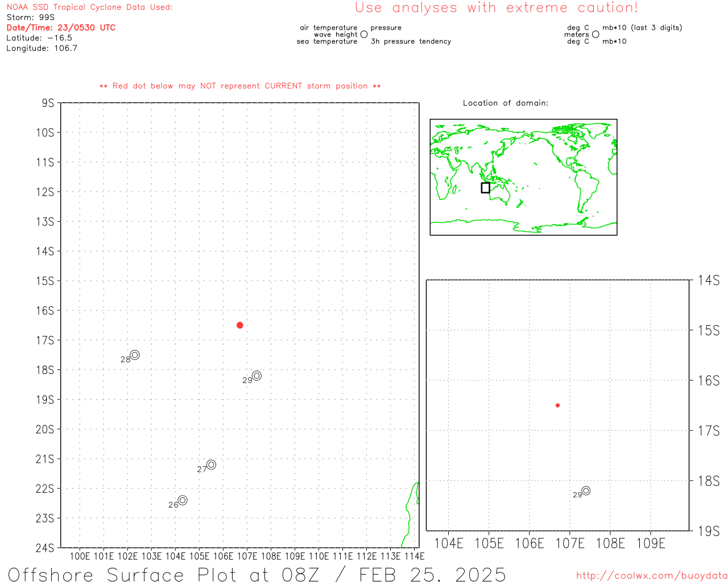Click the 'Longitude: 106.7' text

click(42, 48)
